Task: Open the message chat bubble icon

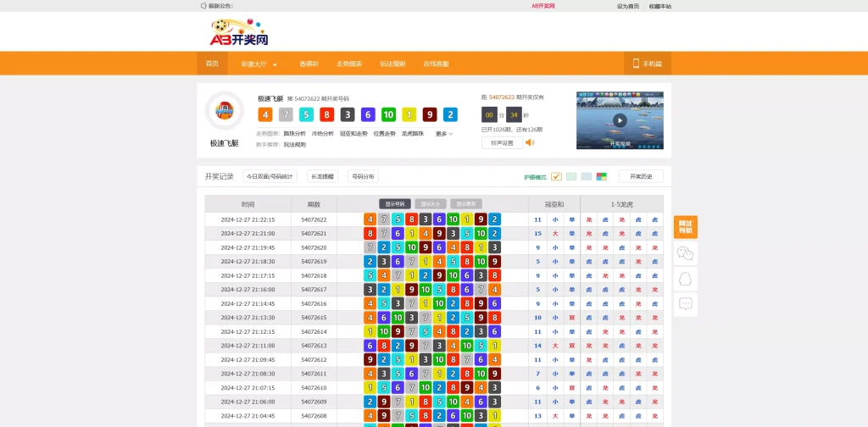Action: click(686, 304)
